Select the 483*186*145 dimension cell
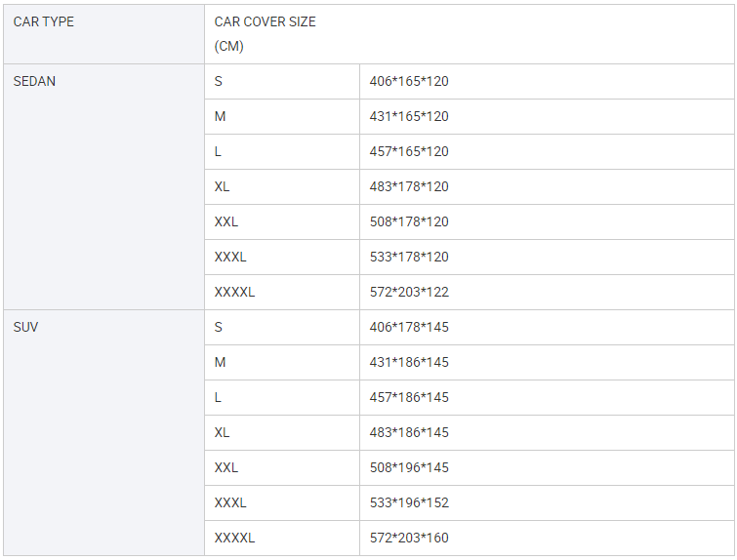The image size is (737, 560). (409, 432)
